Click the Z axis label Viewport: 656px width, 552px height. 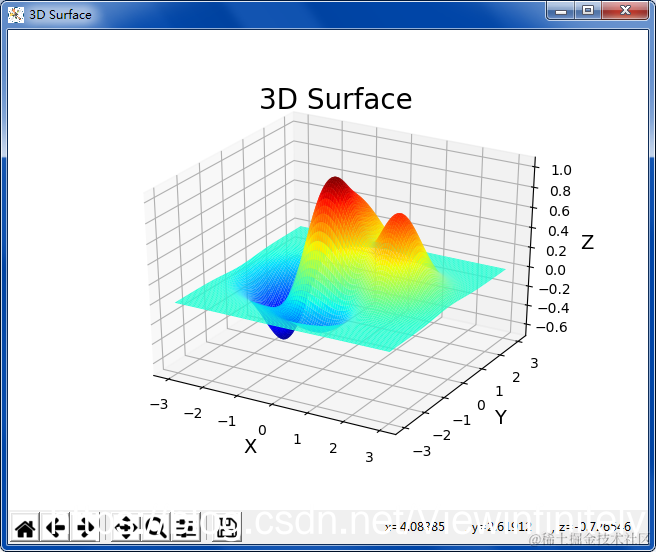[x=587, y=242]
